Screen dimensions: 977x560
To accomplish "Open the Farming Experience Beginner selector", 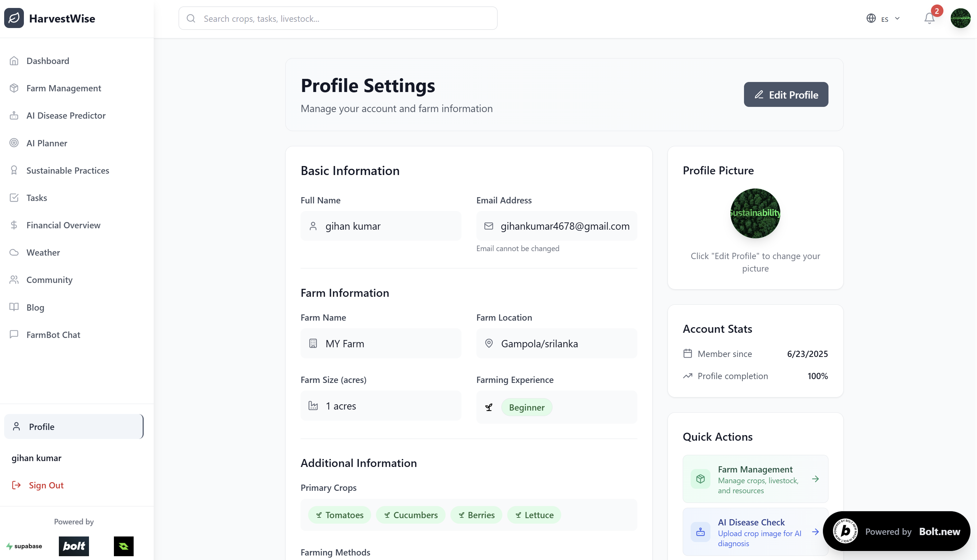I will (x=527, y=407).
